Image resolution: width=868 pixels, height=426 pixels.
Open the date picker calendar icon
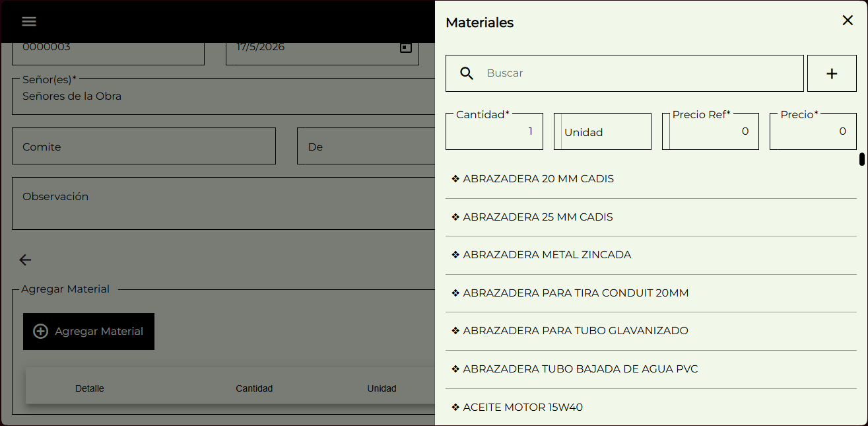point(406,48)
